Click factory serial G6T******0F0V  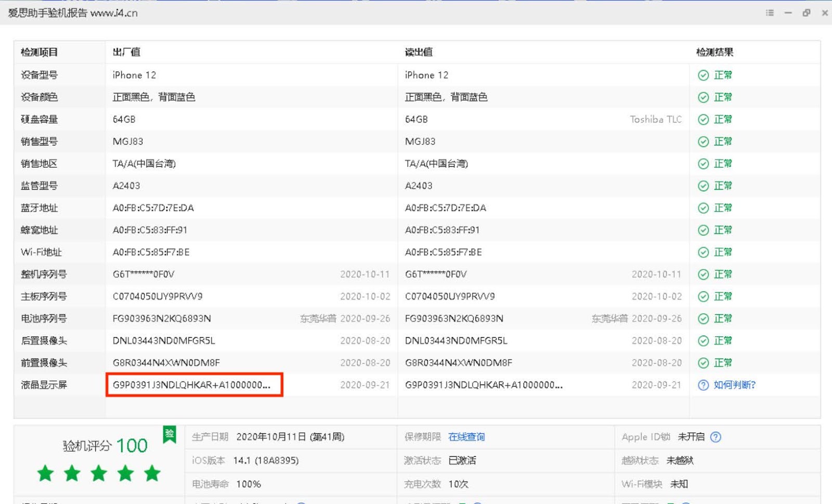144,274
